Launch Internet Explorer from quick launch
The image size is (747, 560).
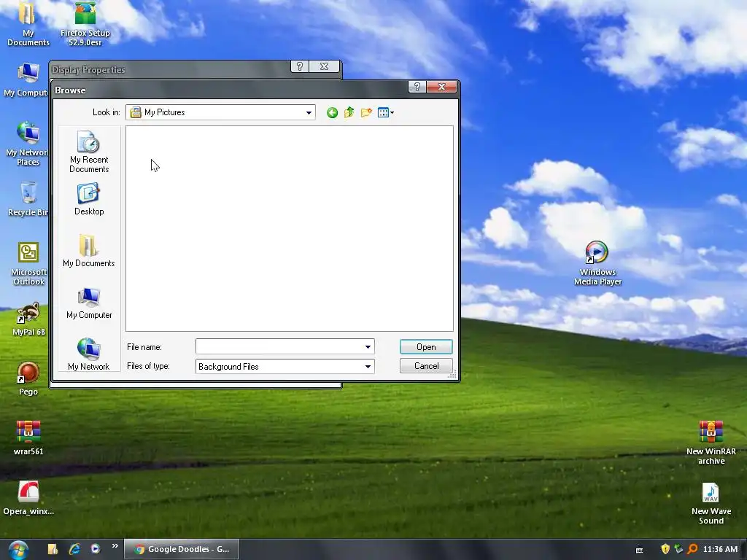(x=74, y=549)
